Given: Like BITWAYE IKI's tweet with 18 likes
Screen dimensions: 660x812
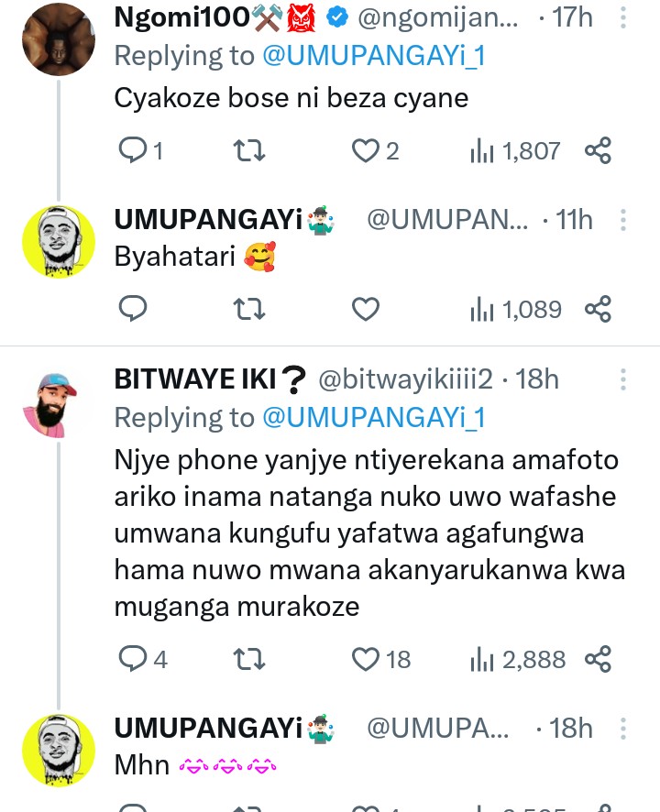Looking at the screenshot, I should point(367,658).
